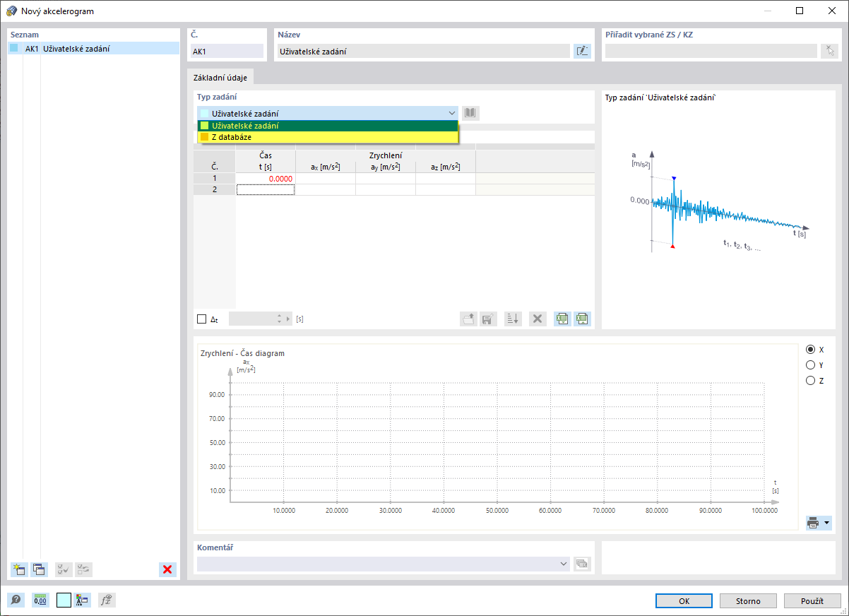The width and height of the screenshot is (849, 616).
Task: Select table row header 2
Action: 215,189
